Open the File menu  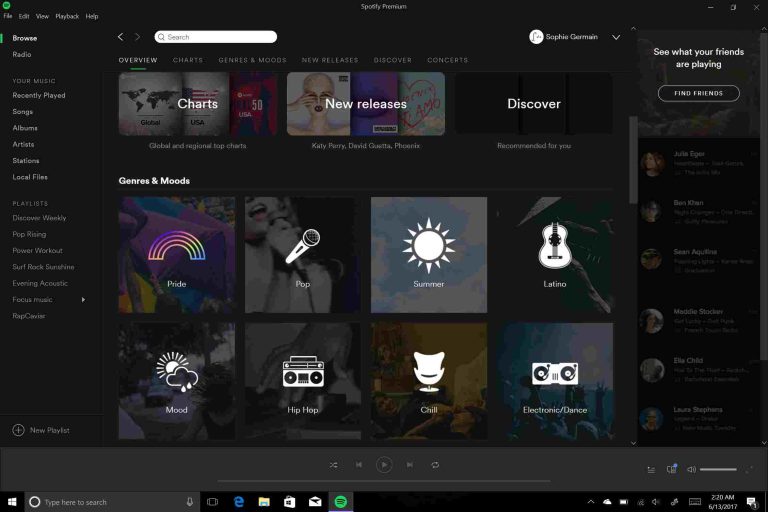coord(8,16)
